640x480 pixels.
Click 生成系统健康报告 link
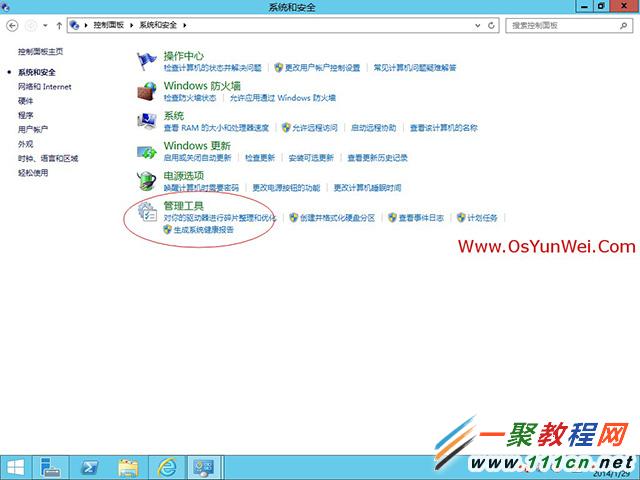point(204,230)
